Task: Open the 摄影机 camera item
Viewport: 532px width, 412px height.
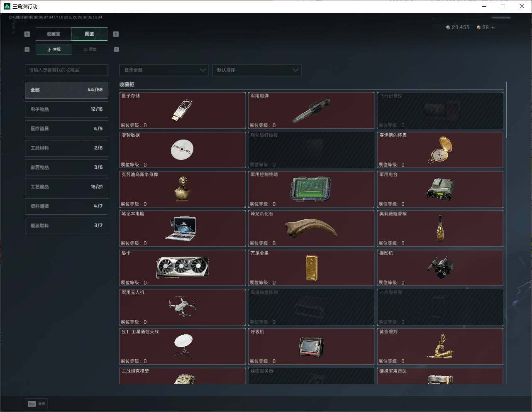Action: click(440, 268)
